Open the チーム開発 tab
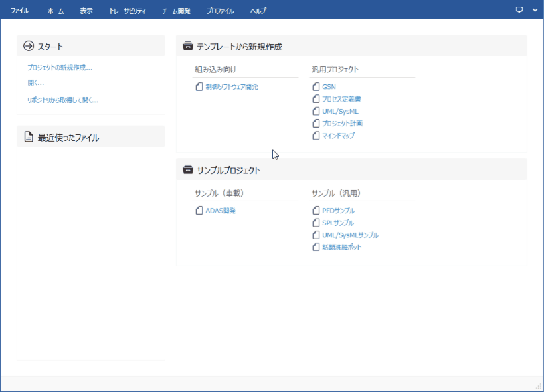 (176, 11)
